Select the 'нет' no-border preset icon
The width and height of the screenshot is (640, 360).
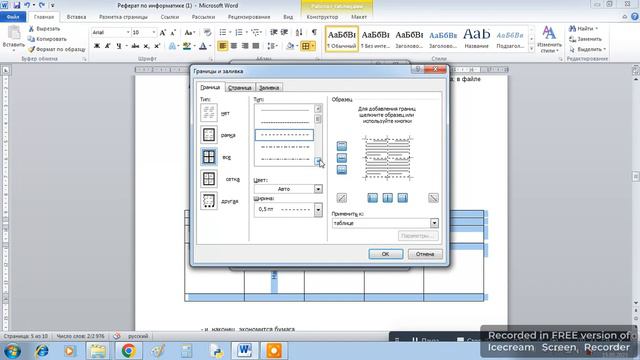(x=209, y=113)
